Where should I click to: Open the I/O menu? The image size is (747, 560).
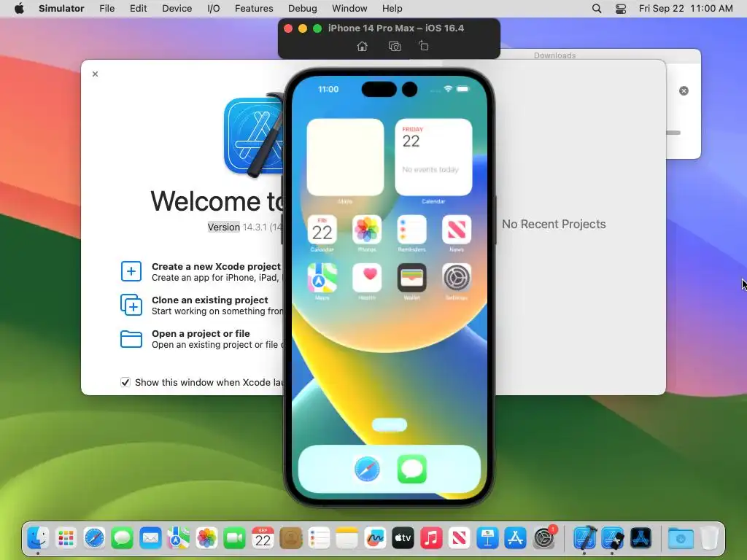click(x=214, y=9)
